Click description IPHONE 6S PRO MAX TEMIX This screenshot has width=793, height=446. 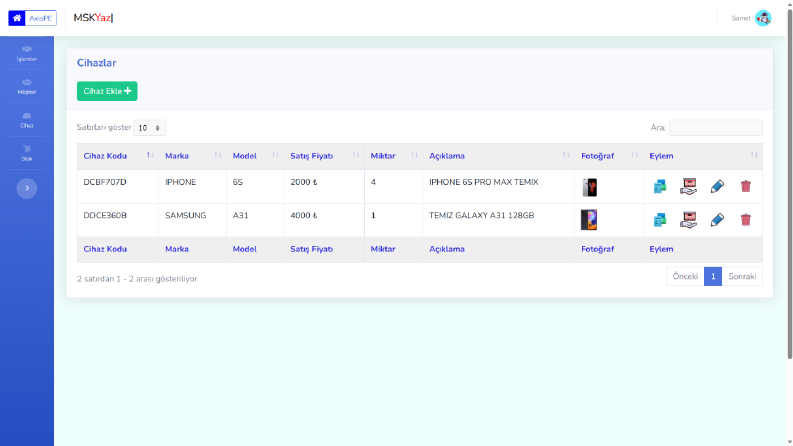point(483,182)
